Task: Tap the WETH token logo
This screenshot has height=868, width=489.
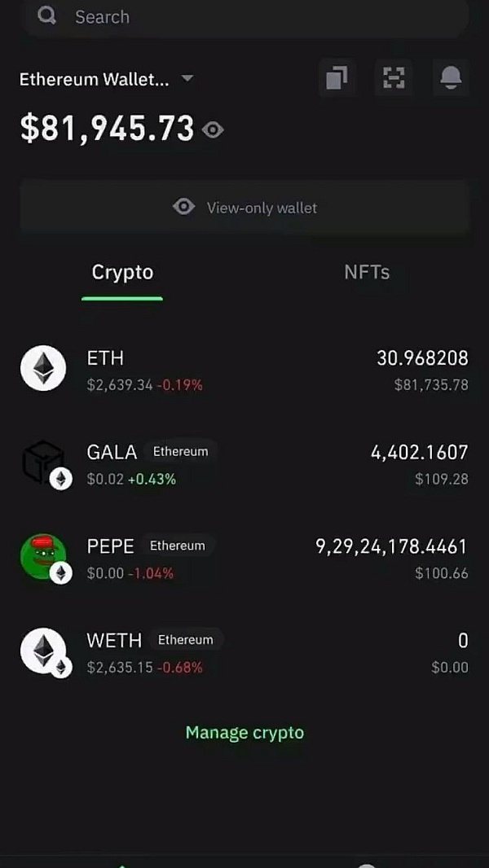Action: coord(43,651)
